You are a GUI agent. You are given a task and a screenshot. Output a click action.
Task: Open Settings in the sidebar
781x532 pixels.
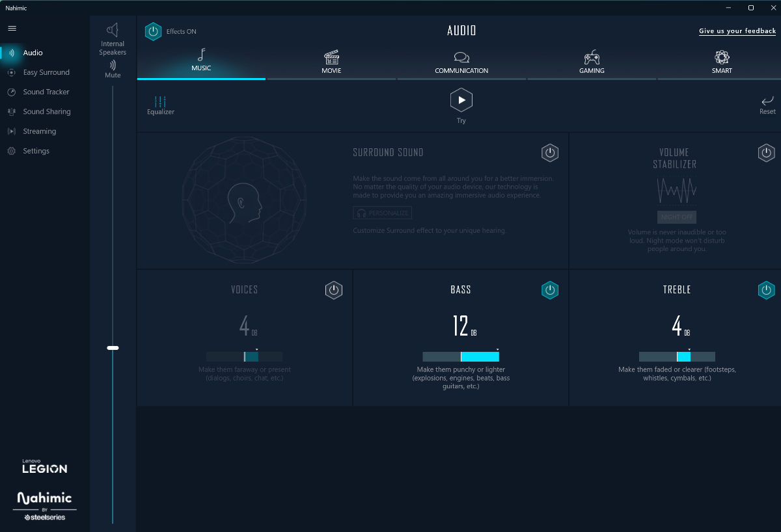coord(36,151)
